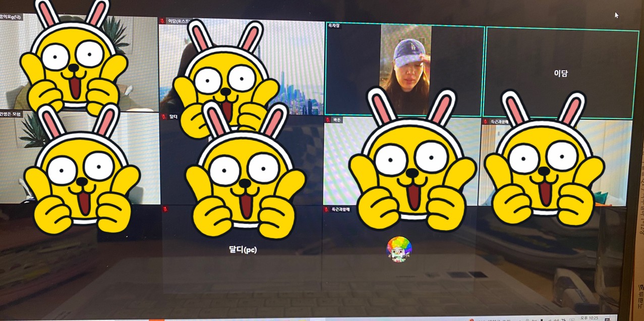This screenshot has height=321, width=644.
Task: Click the muted mic icon on 달디(pc) tile
Action: [165, 209]
